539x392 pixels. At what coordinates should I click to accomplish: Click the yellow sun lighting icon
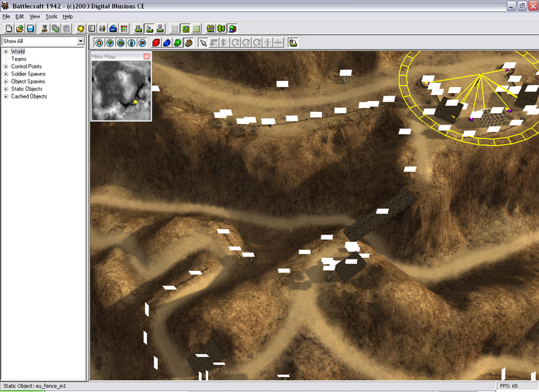click(81, 29)
